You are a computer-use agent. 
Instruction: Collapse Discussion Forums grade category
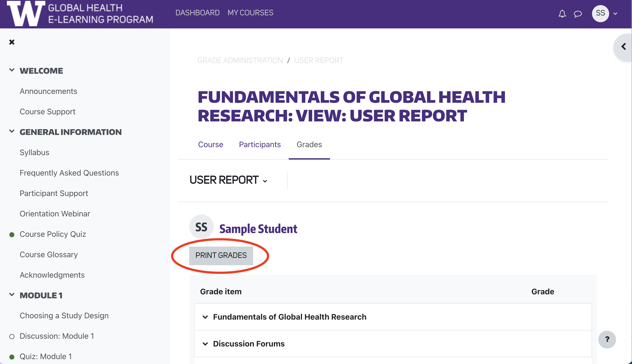point(205,344)
